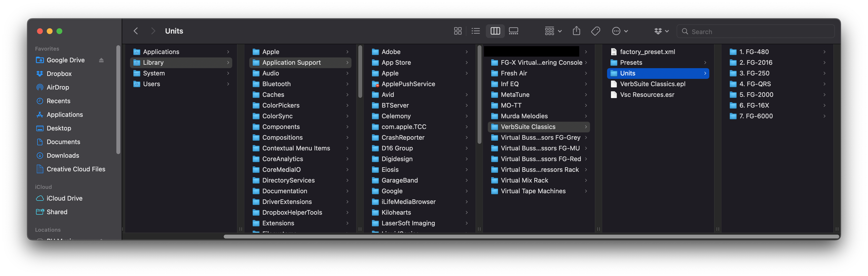Expand the Users folder chevron

click(228, 84)
